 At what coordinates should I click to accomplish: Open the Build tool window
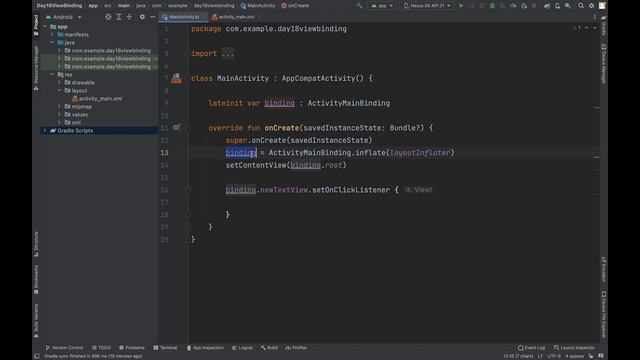269,348
